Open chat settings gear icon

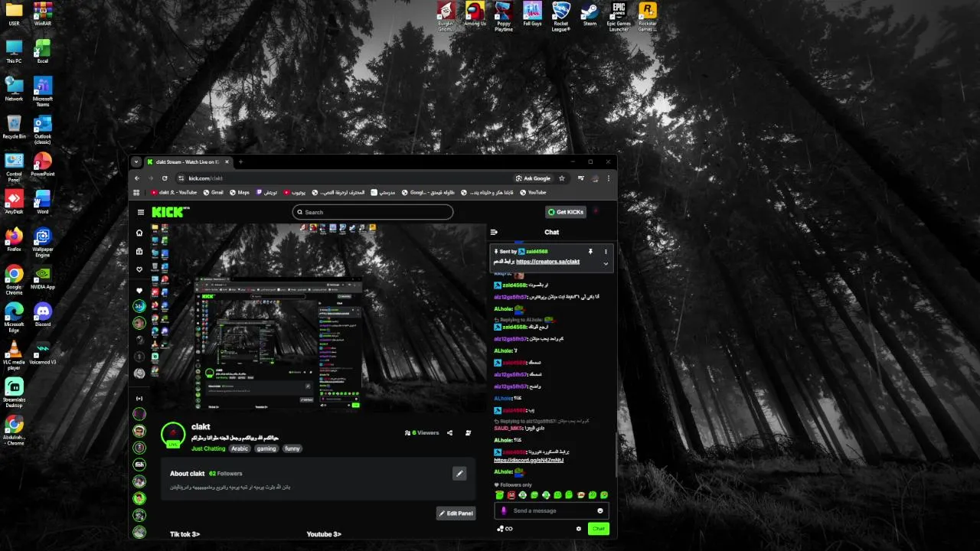579,528
